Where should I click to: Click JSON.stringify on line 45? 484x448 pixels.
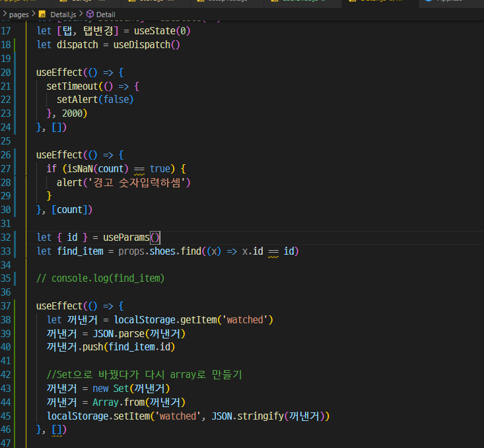point(247,416)
